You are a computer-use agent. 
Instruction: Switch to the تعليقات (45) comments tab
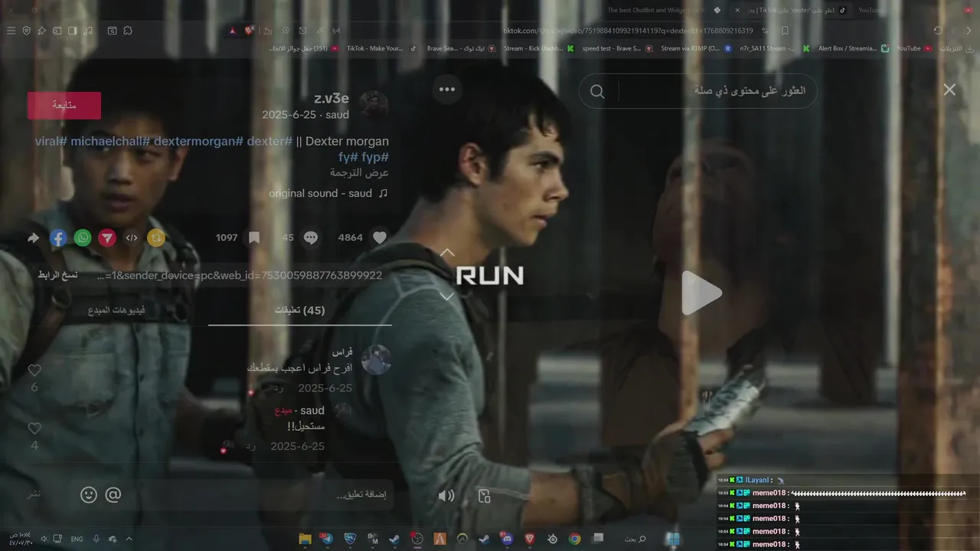point(300,311)
